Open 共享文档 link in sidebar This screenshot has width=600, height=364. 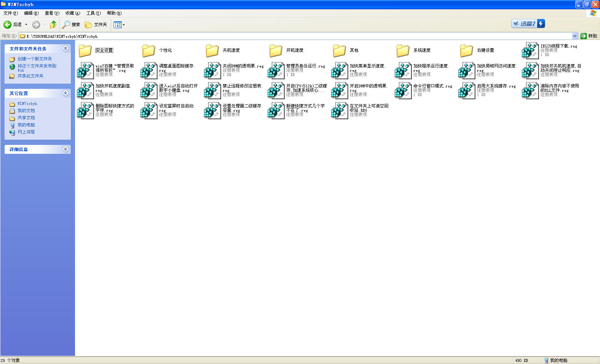[x=26, y=118]
